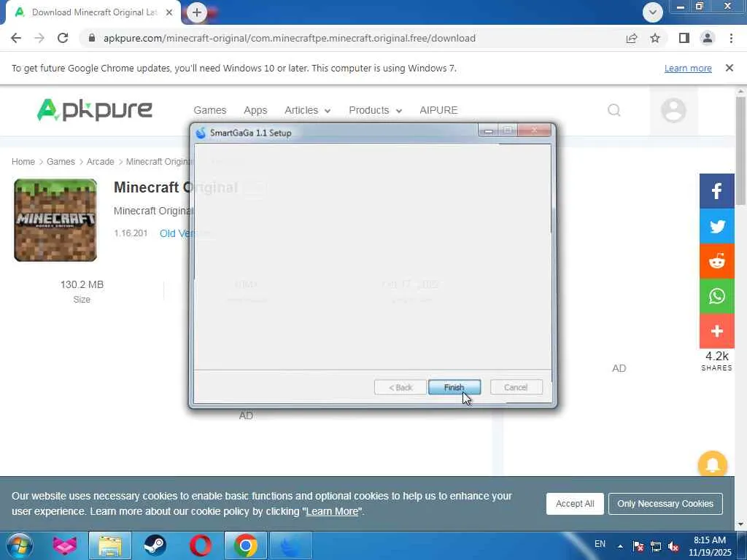Click the APKPure search magnifier icon
This screenshot has height=560, width=747.
pos(614,111)
